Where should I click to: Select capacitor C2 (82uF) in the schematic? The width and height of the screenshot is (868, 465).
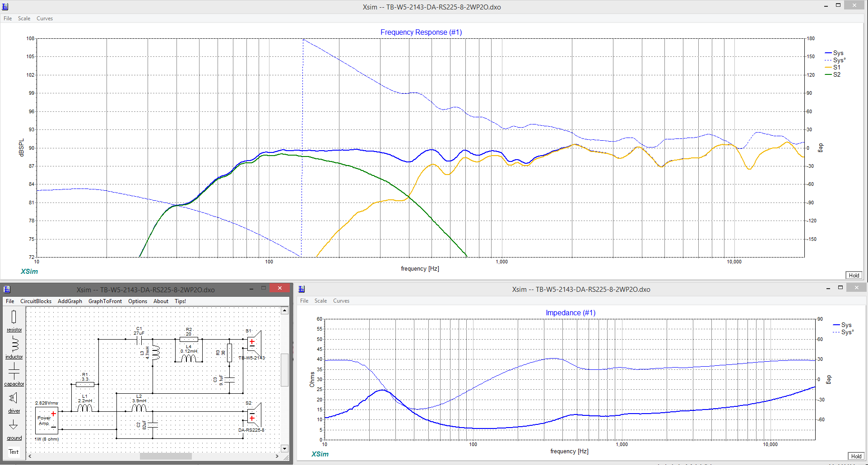pos(153,424)
